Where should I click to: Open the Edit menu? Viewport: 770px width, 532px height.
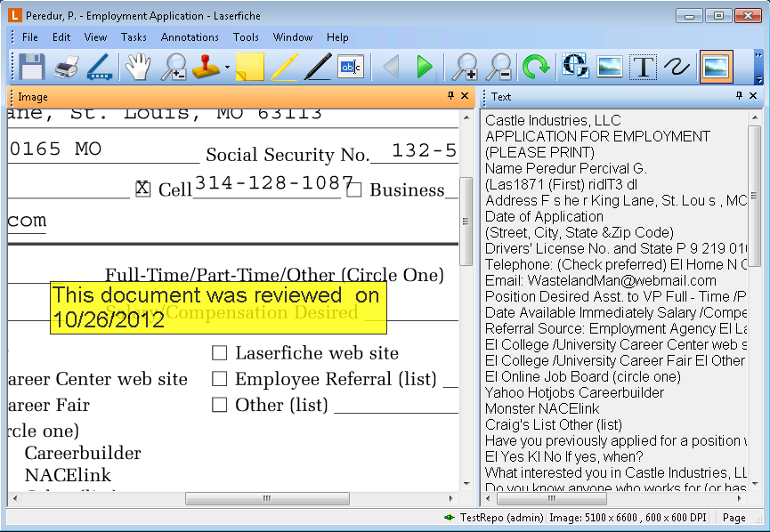tap(61, 37)
